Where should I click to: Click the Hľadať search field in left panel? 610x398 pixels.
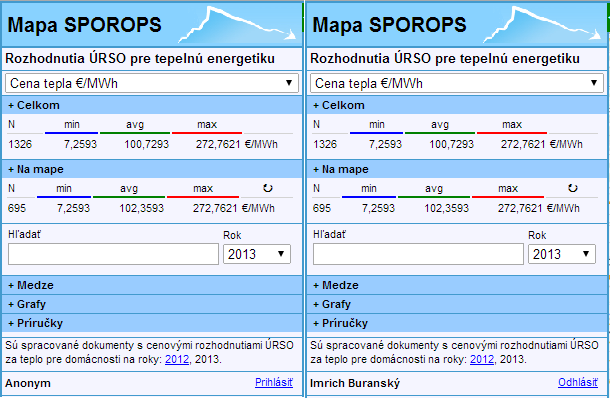[113, 254]
